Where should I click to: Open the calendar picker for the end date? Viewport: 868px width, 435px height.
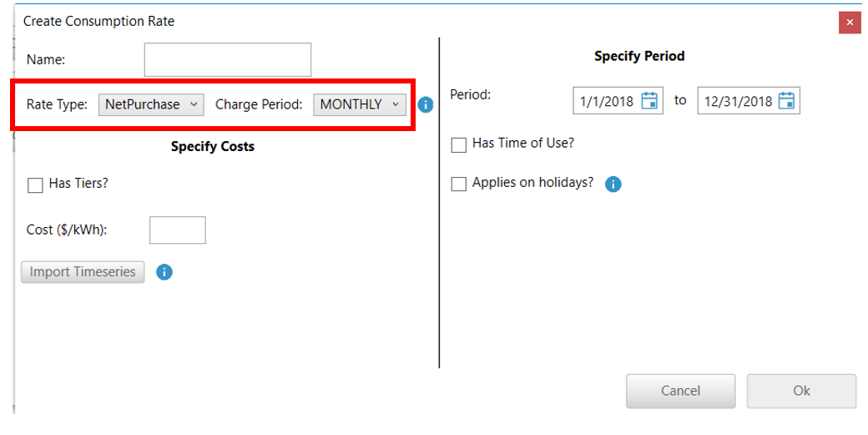click(x=786, y=101)
